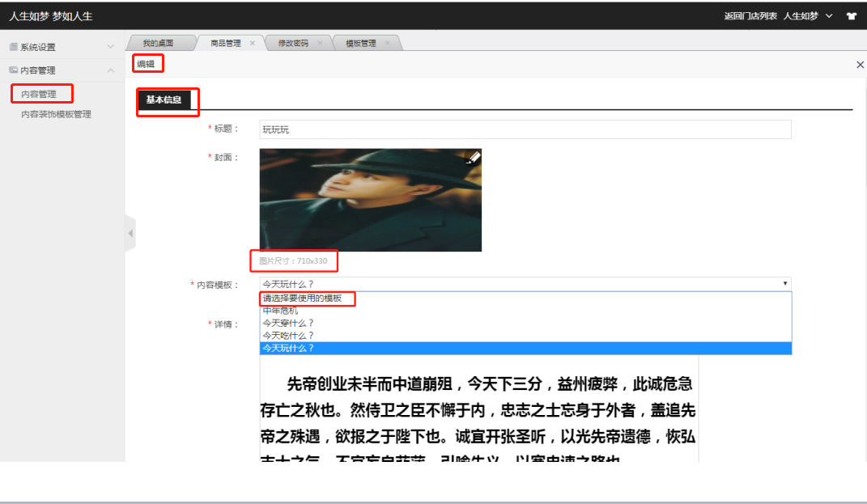Choose 中年危机 from template list
The height and width of the screenshot is (504, 867).
(x=280, y=311)
